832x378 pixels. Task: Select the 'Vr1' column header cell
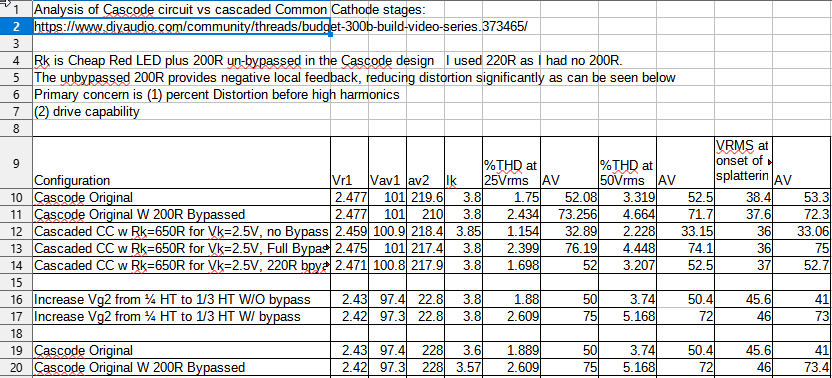pyautogui.click(x=349, y=162)
